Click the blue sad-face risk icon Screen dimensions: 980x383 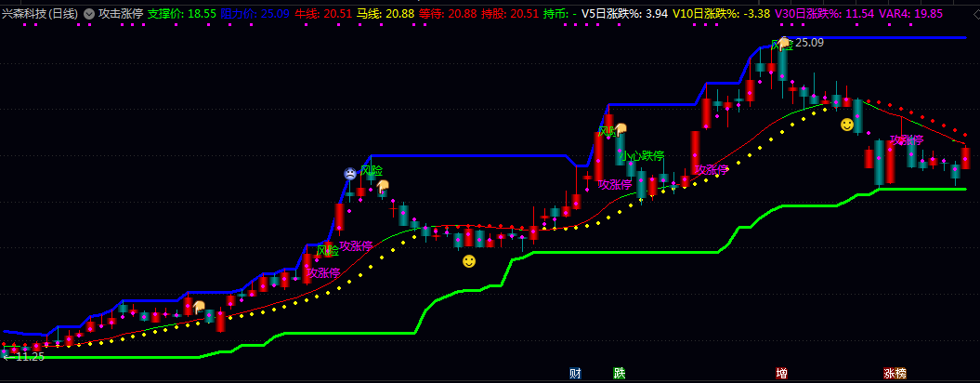[x=350, y=174]
